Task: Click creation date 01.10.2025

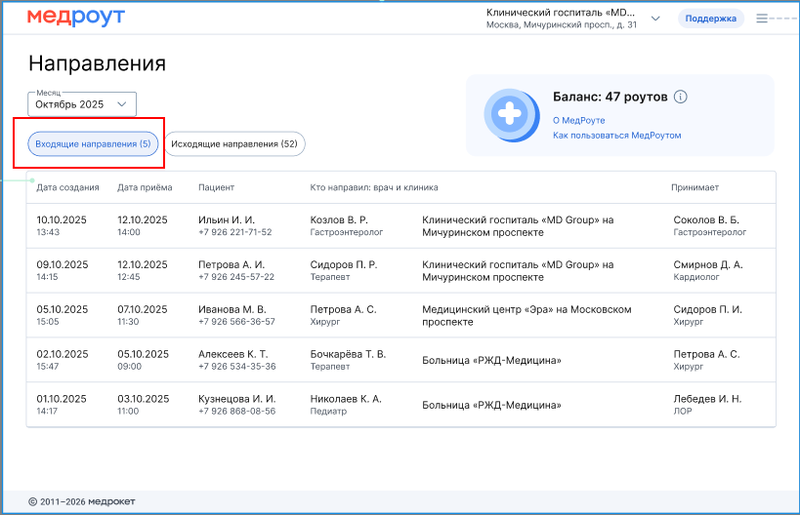Action: click(61, 399)
